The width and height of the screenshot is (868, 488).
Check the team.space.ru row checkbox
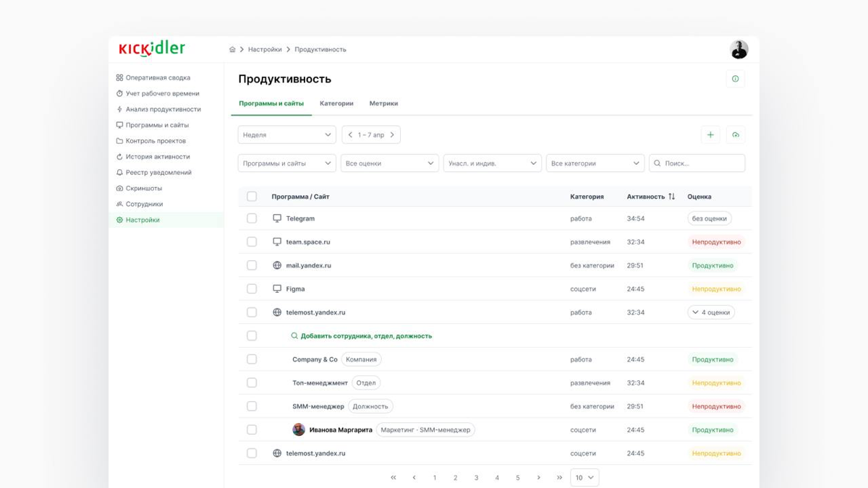[252, 242]
